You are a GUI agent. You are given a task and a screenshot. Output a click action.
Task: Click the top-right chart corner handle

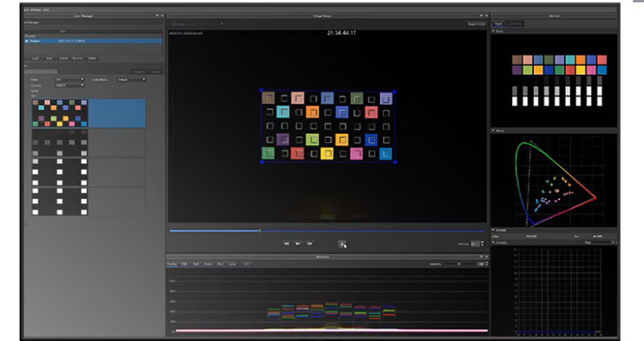click(x=394, y=92)
